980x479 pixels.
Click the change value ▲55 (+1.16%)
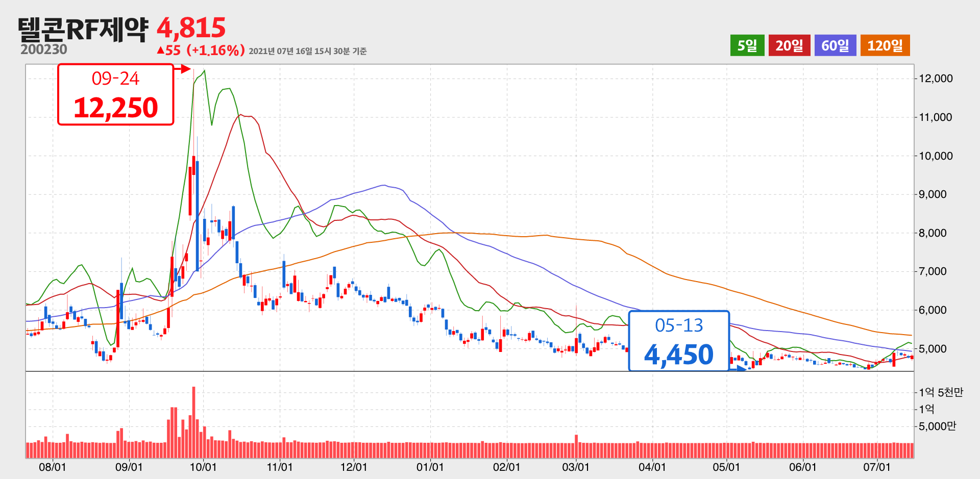(x=201, y=50)
